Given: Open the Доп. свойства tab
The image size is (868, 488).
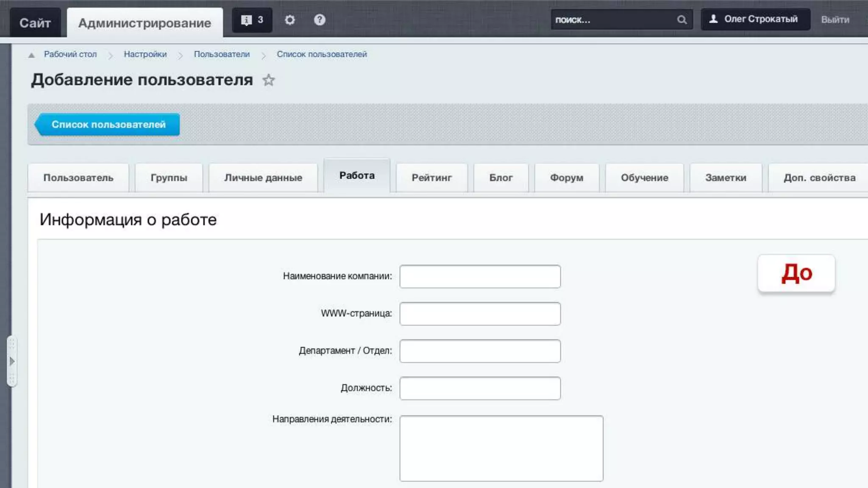Looking at the screenshot, I should point(819,178).
